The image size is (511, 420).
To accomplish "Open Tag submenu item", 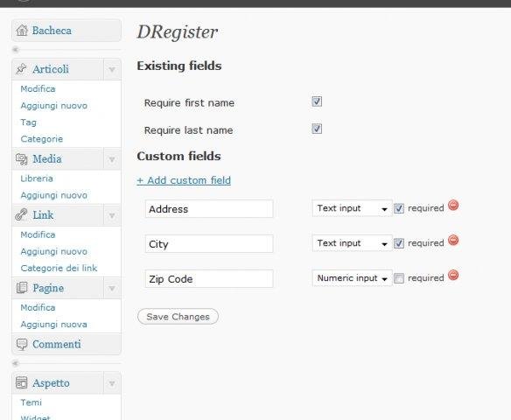I will 28,122.
